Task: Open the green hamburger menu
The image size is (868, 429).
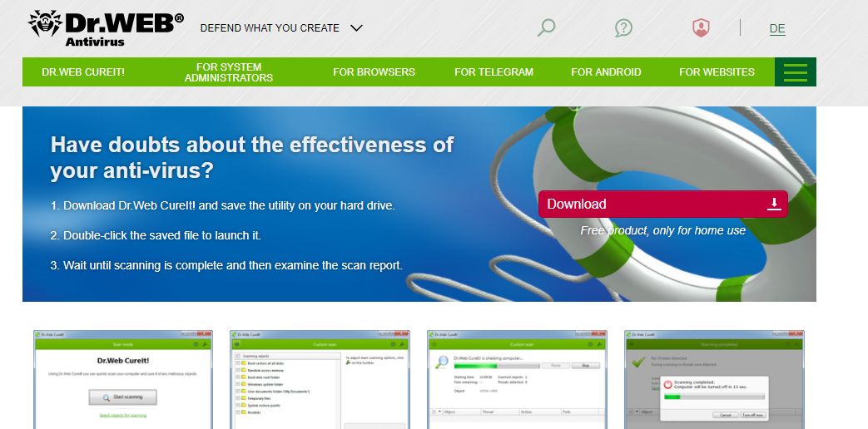Action: pos(796,71)
